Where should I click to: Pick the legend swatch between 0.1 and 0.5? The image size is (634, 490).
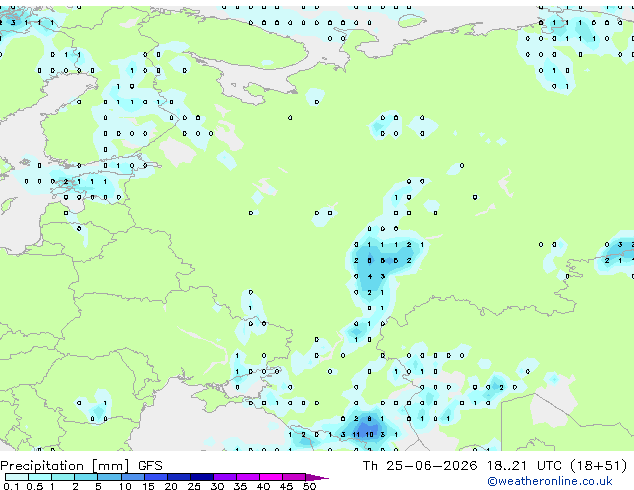(x=17, y=477)
